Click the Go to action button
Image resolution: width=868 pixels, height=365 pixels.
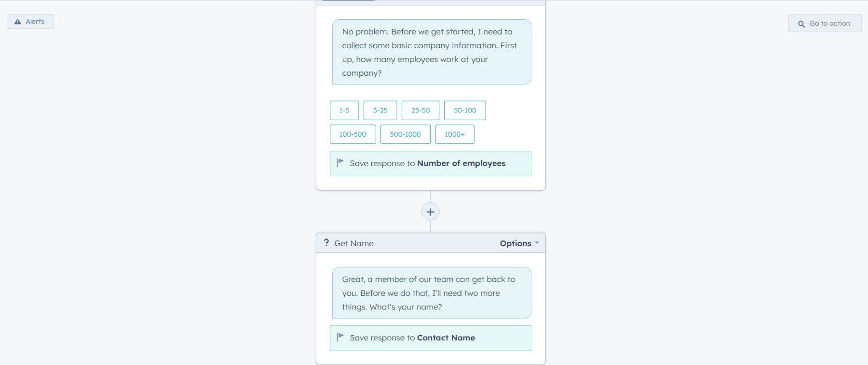(825, 23)
